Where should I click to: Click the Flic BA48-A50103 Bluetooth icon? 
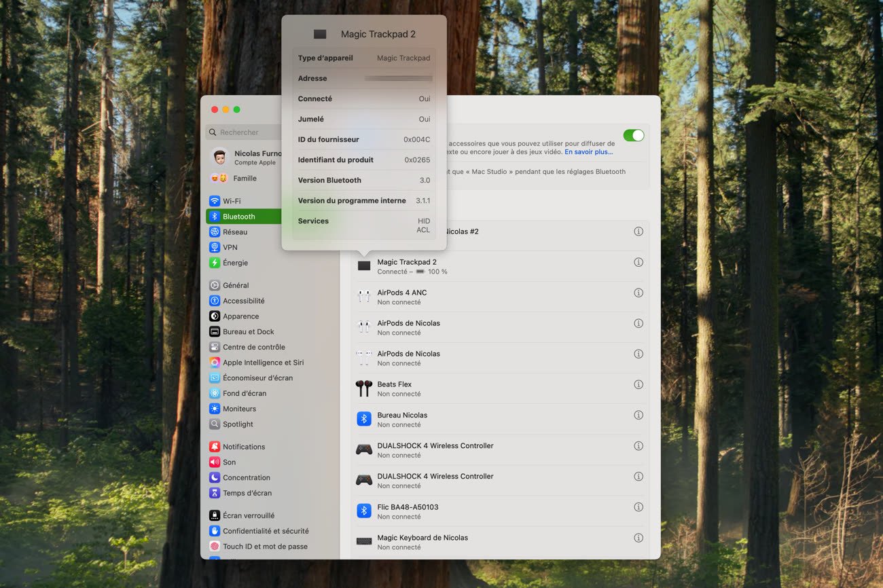[364, 511]
